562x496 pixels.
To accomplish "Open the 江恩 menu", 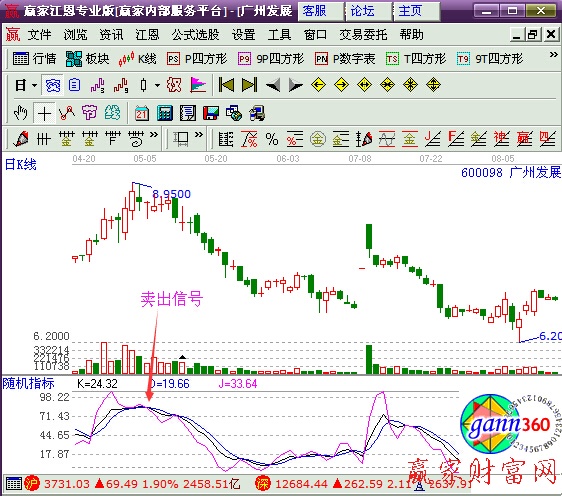I will coord(147,35).
